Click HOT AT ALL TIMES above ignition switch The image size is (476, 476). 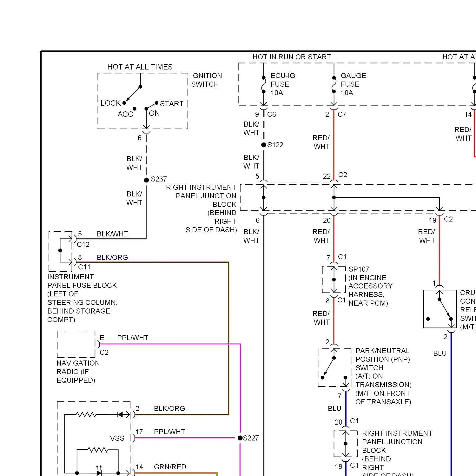coord(140,67)
